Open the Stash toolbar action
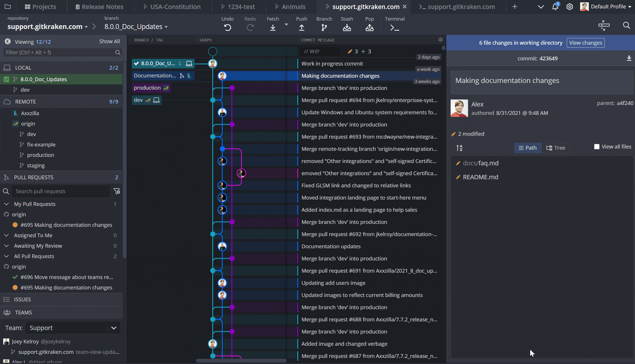This screenshot has width=635, height=364. click(347, 28)
